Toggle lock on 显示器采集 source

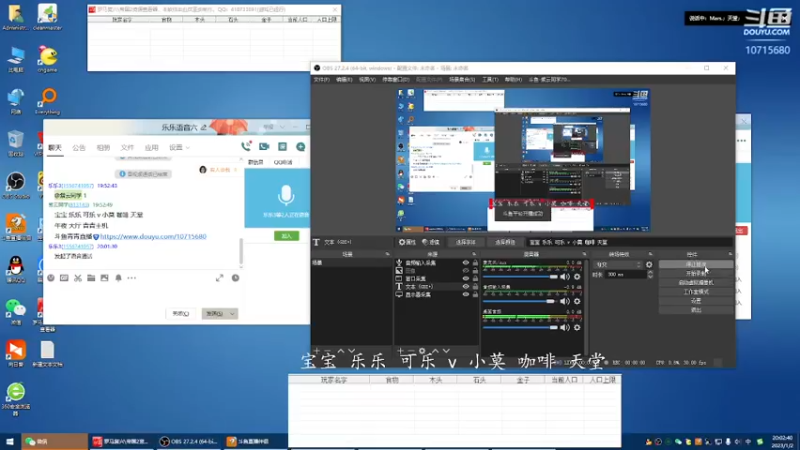click(475, 294)
